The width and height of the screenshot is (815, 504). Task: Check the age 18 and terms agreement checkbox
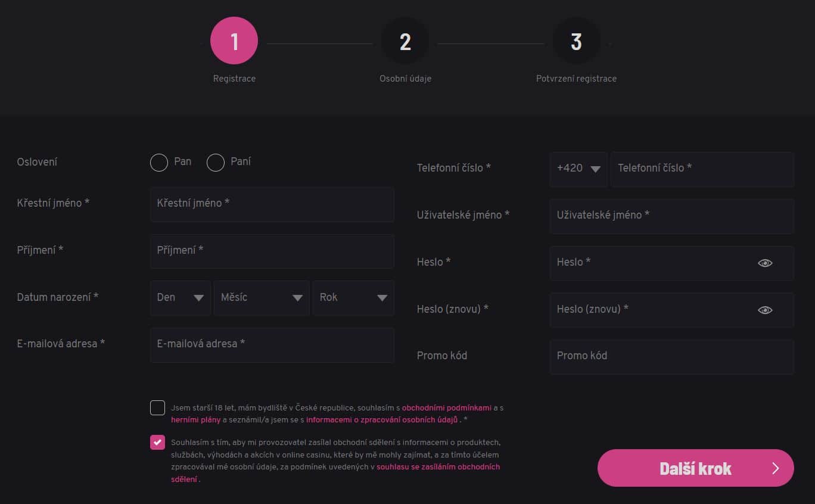click(x=157, y=408)
